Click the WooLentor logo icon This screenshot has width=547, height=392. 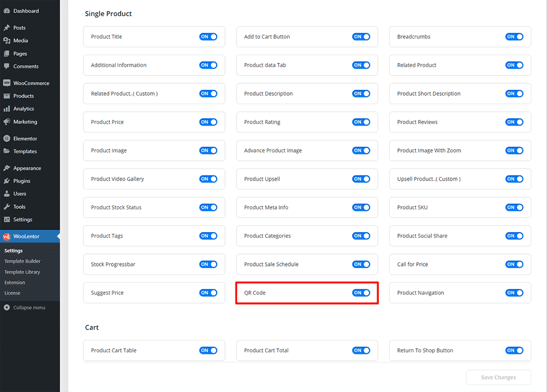point(7,236)
